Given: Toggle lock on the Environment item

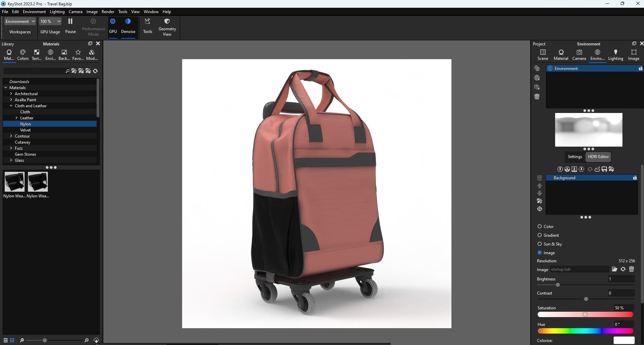Looking at the screenshot, I should click(x=640, y=68).
